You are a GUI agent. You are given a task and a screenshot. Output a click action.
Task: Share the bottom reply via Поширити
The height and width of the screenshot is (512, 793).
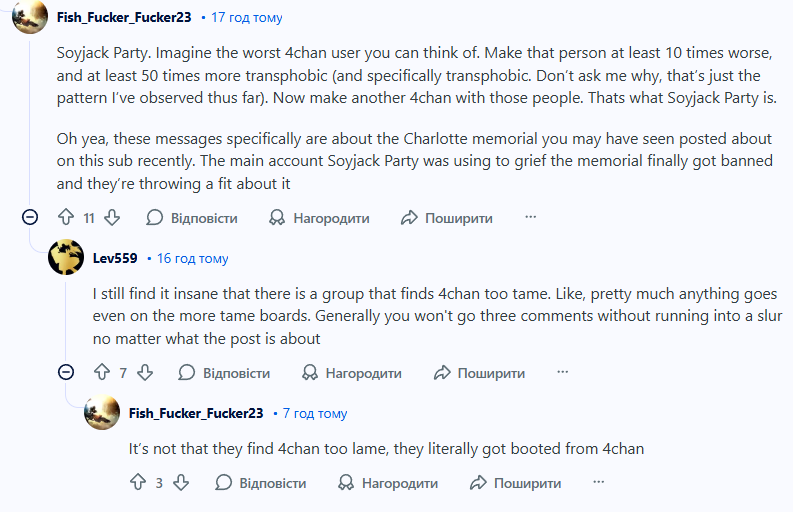tap(516, 483)
